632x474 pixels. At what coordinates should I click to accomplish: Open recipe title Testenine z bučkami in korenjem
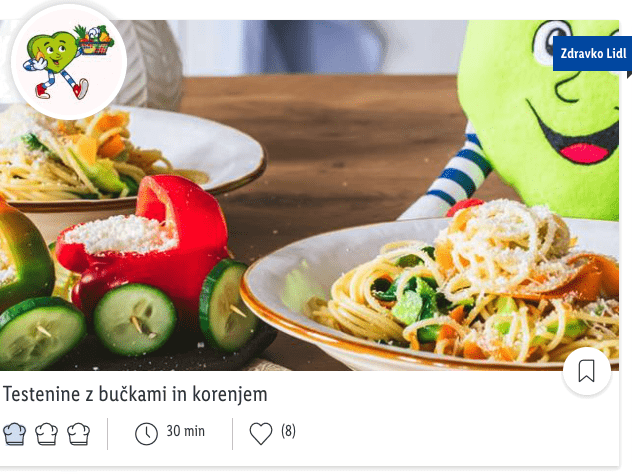point(135,394)
